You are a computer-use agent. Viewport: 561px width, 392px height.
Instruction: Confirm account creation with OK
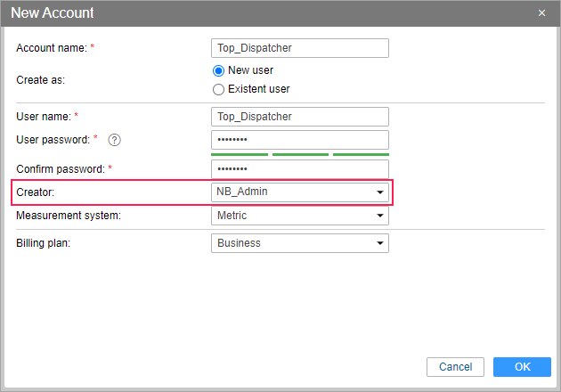coord(522,367)
